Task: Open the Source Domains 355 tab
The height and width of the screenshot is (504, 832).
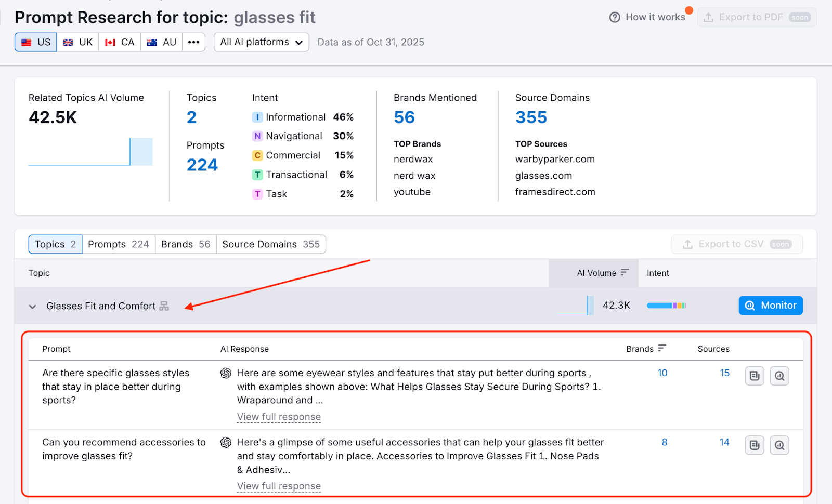Action: click(271, 244)
